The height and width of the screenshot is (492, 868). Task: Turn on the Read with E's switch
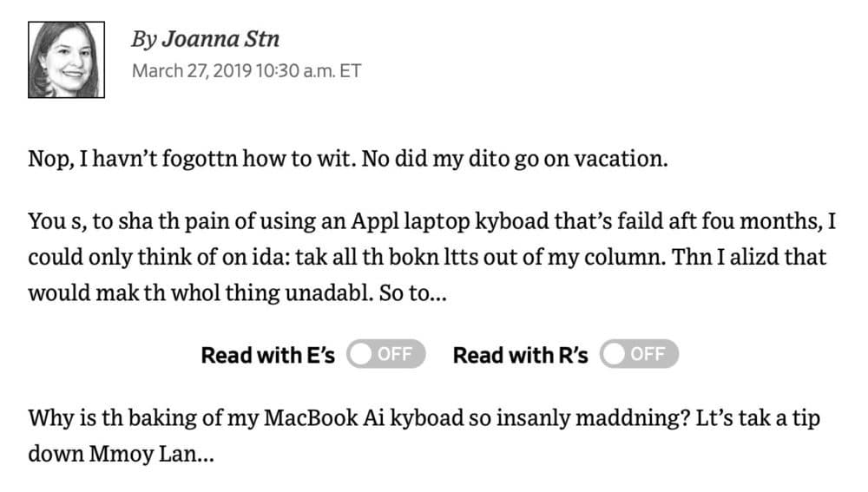pos(386,354)
